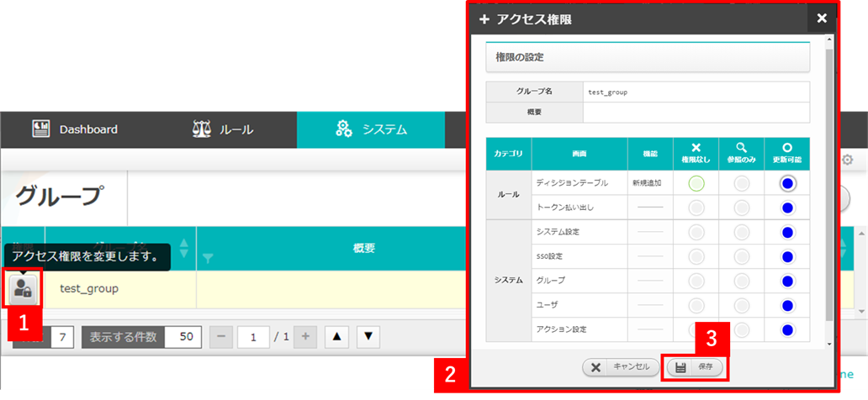
Task: Click the 権限なし column header
Action: pyautogui.click(x=696, y=154)
